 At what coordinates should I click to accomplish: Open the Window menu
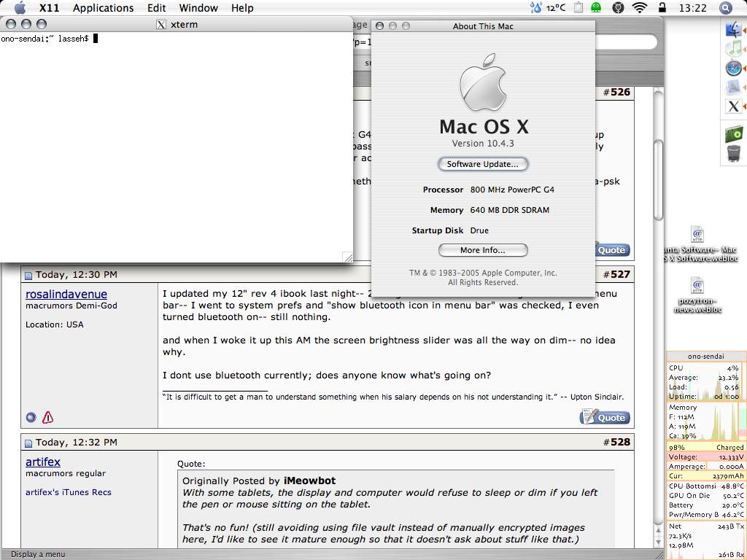coord(198,7)
